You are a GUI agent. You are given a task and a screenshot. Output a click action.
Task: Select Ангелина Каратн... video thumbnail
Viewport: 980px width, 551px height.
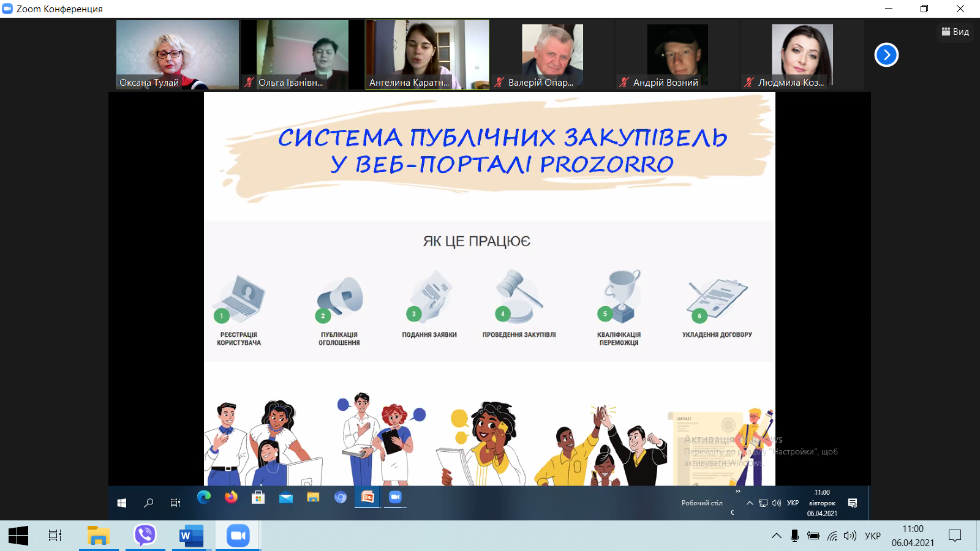click(x=428, y=54)
